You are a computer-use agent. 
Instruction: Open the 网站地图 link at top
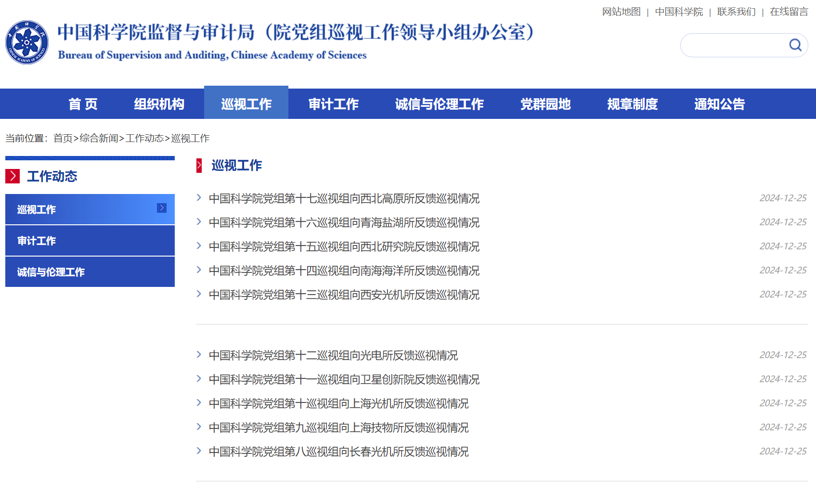pos(621,12)
